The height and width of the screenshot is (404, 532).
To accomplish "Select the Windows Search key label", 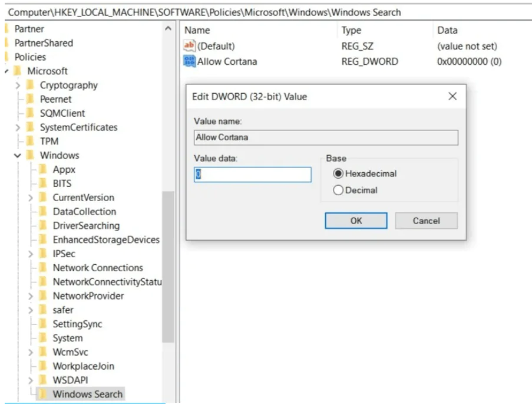I will pyautogui.click(x=88, y=394).
